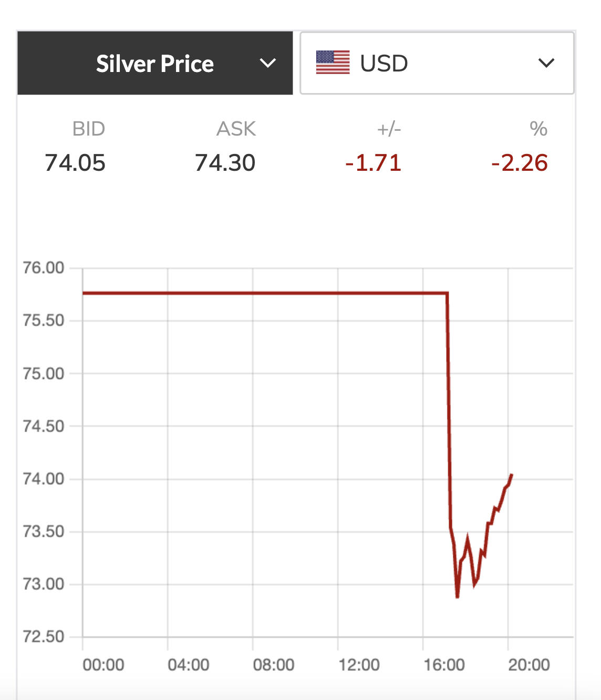
Task: Click the chevron beside Silver Price
Action: click(268, 64)
